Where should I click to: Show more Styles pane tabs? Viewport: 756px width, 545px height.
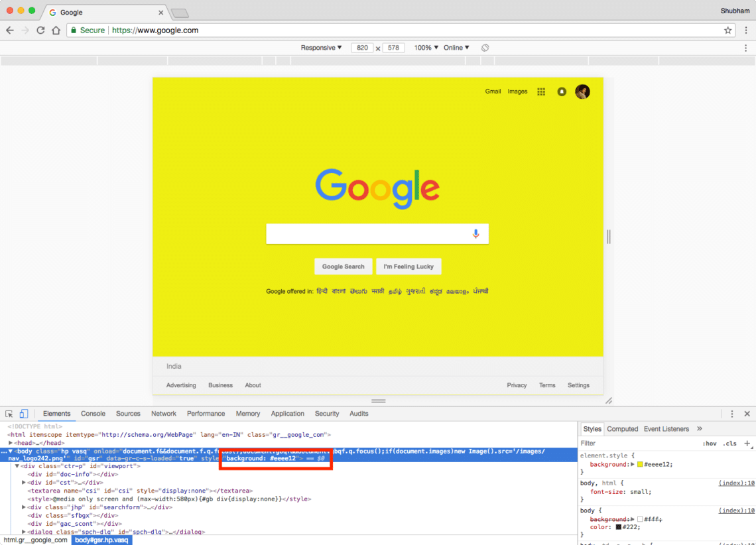point(700,429)
